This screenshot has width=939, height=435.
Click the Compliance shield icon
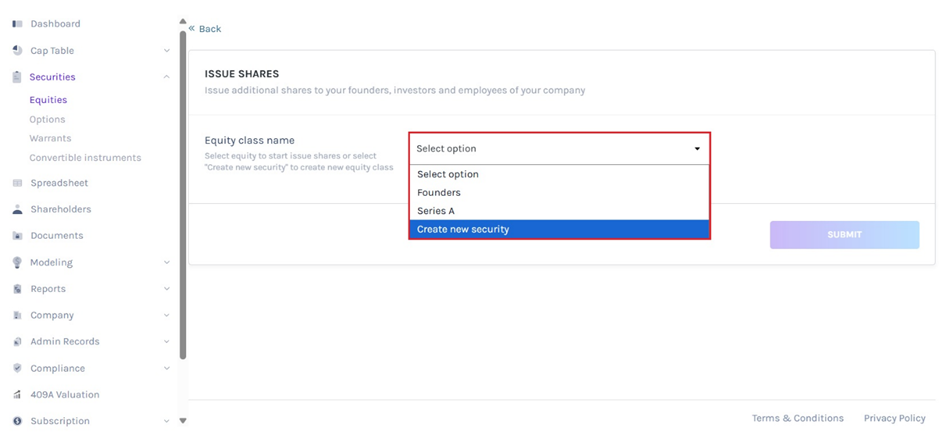point(17,368)
